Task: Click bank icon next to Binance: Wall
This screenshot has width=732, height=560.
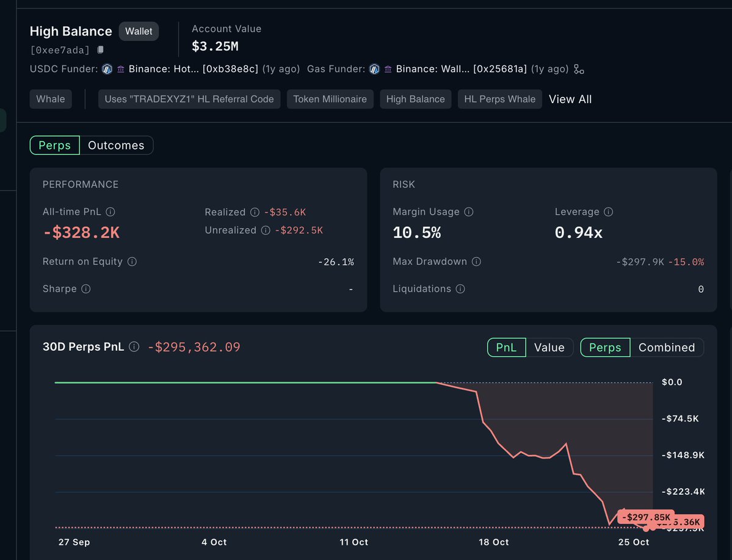Action: click(x=388, y=69)
